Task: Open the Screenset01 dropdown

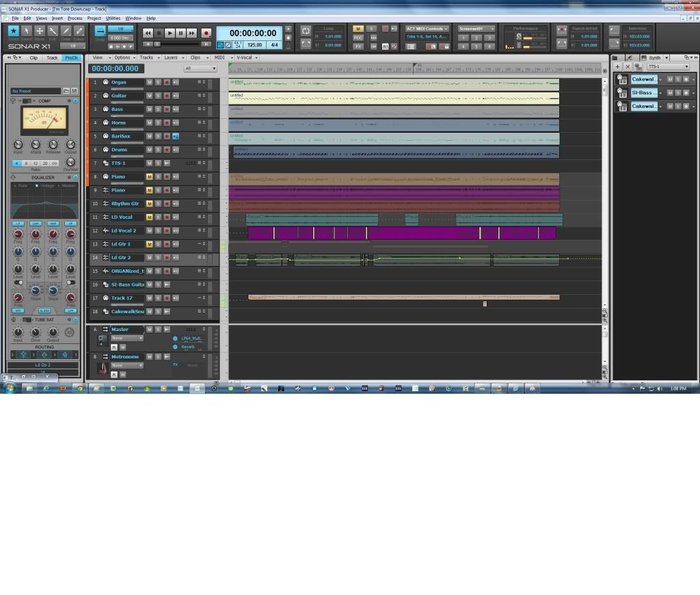Action: [476, 29]
